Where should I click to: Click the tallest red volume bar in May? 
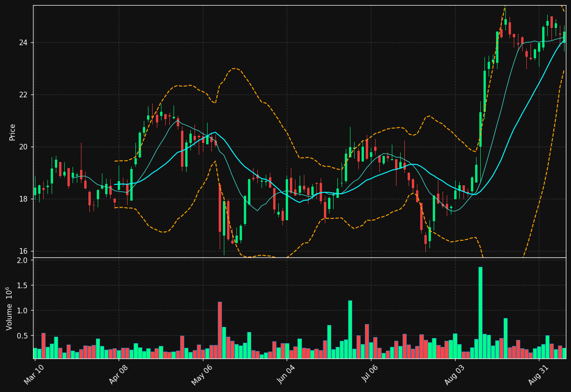[220, 330]
